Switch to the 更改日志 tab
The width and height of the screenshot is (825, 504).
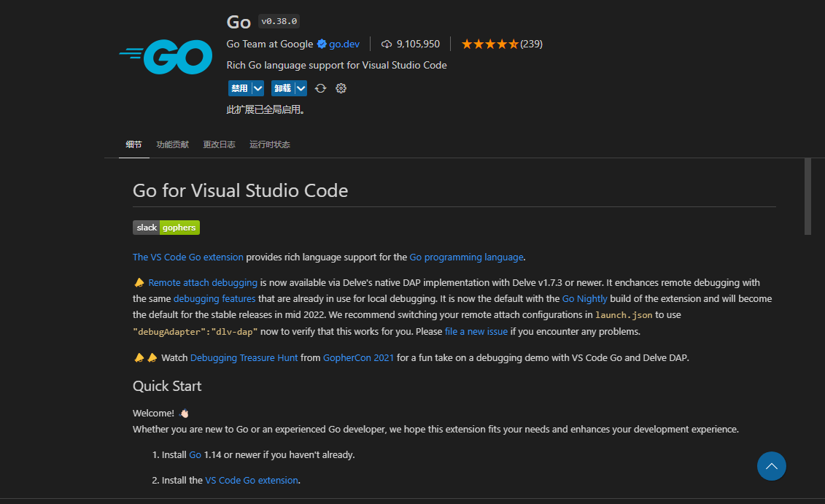(219, 144)
